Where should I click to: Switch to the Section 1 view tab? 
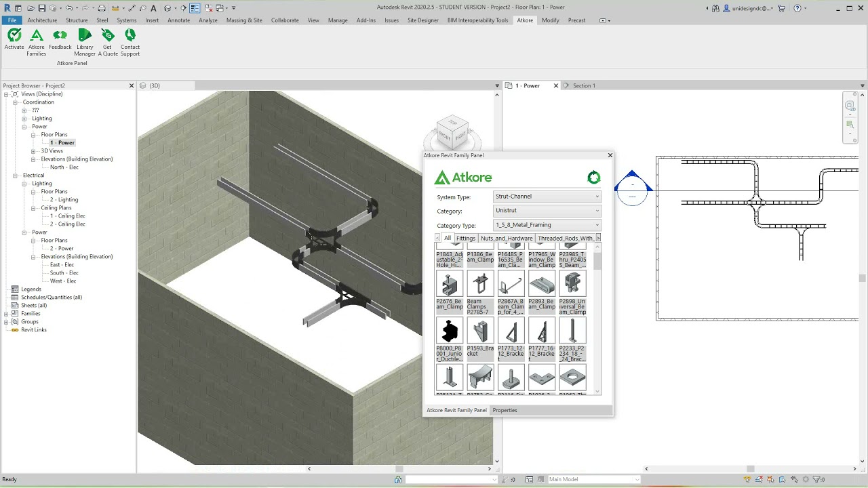point(584,85)
